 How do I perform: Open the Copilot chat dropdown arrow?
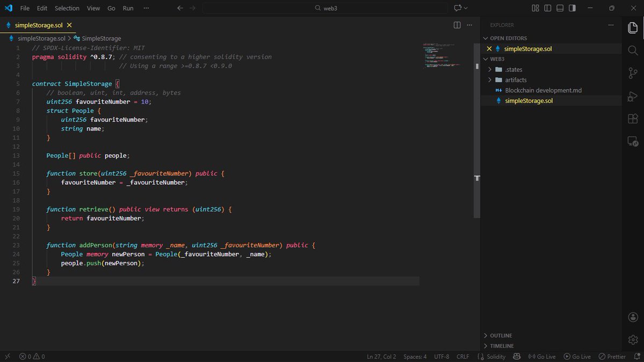[466, 8]
